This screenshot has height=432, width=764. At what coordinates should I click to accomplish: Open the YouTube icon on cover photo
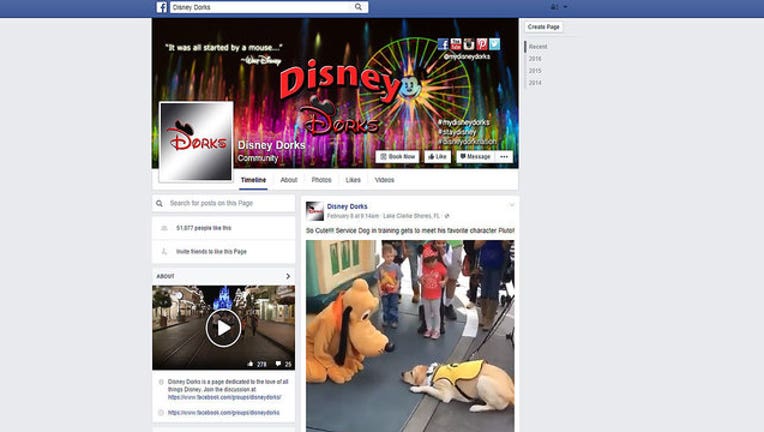[x=456, y=44]
